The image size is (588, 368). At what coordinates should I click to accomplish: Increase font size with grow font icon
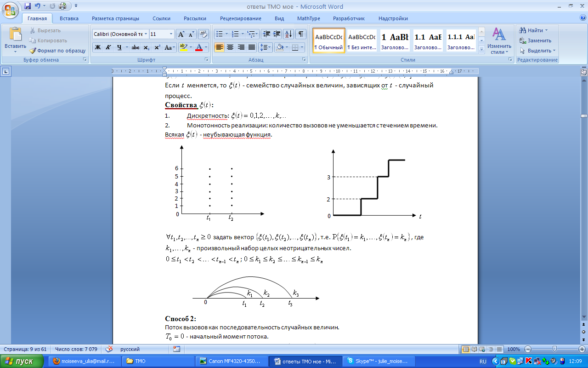(x=181, y=34)
